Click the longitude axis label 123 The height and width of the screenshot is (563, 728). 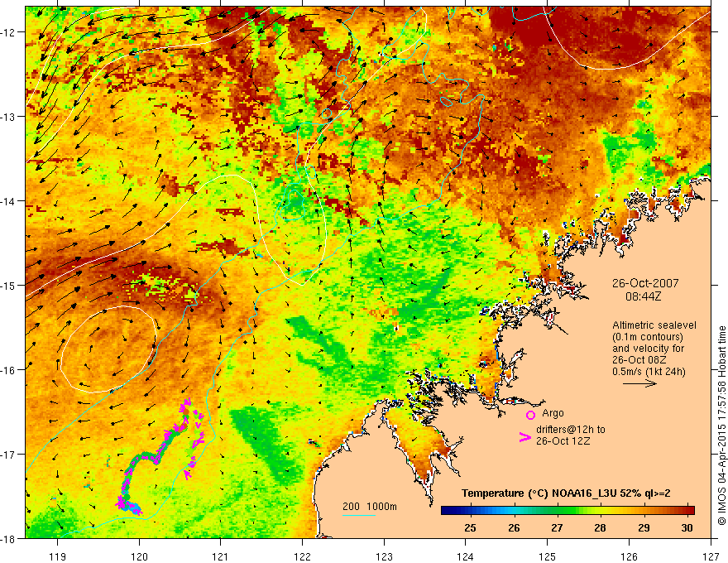[384, 556]
